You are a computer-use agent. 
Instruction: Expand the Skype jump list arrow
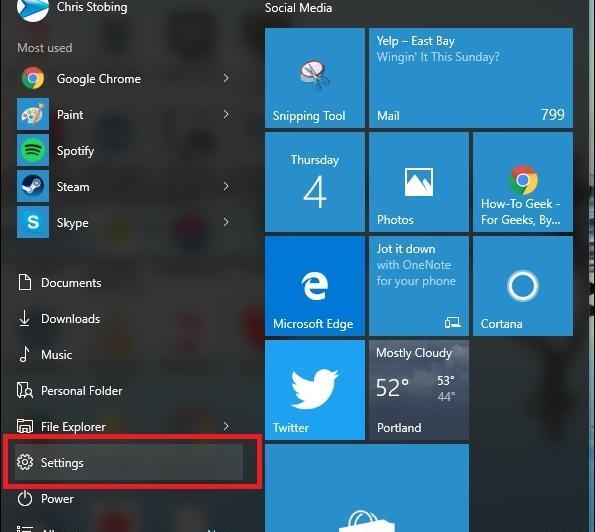pos(226,222)
